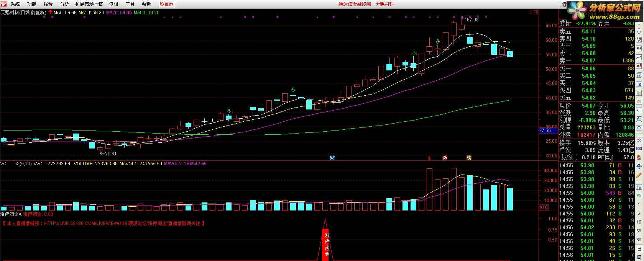Open the multi-window layout icon

tap(639, 75)
